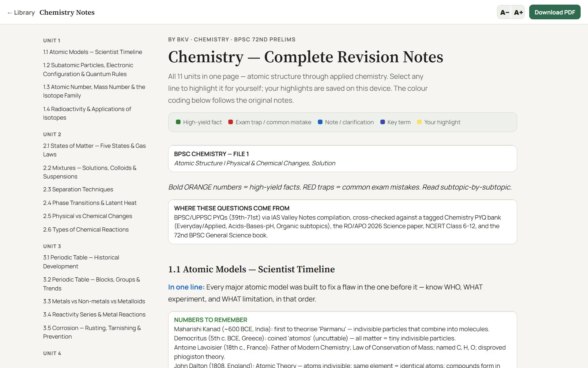The image size is (588, 368).
Task: Click the 'UNIT 3' sidebar heading
Action: click(x=52, y=246)
